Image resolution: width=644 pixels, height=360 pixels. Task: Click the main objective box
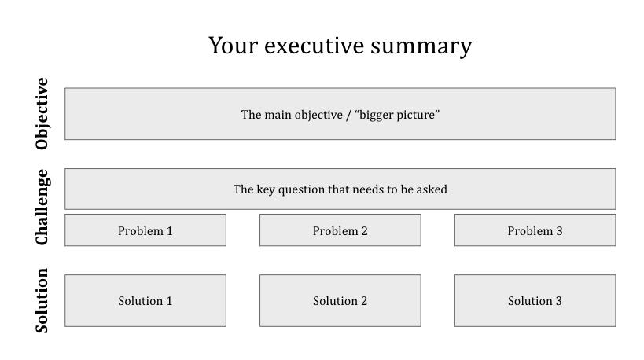(x=340, y=114)
